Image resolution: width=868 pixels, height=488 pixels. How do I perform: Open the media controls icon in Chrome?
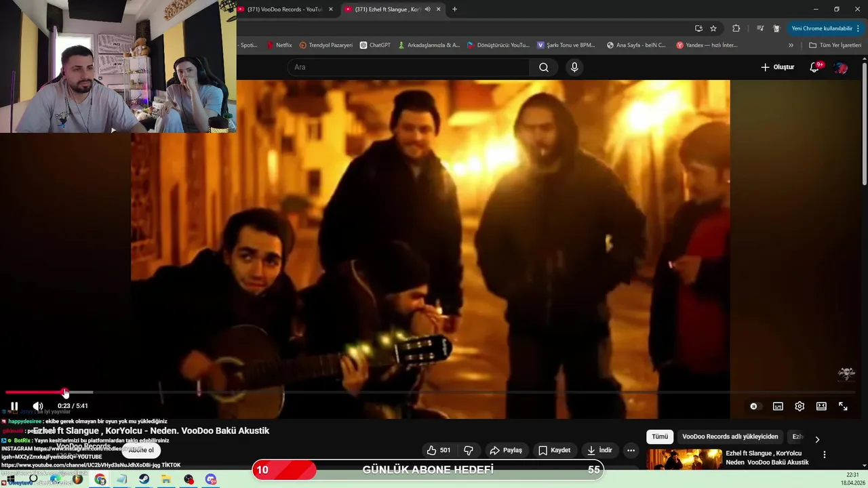(x=760, y=28)
